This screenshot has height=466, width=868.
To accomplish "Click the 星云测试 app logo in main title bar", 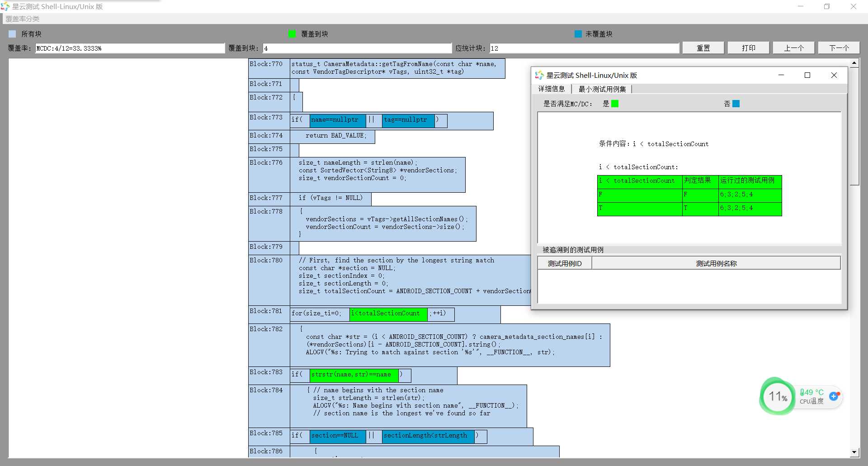I will tap(5, 6).
